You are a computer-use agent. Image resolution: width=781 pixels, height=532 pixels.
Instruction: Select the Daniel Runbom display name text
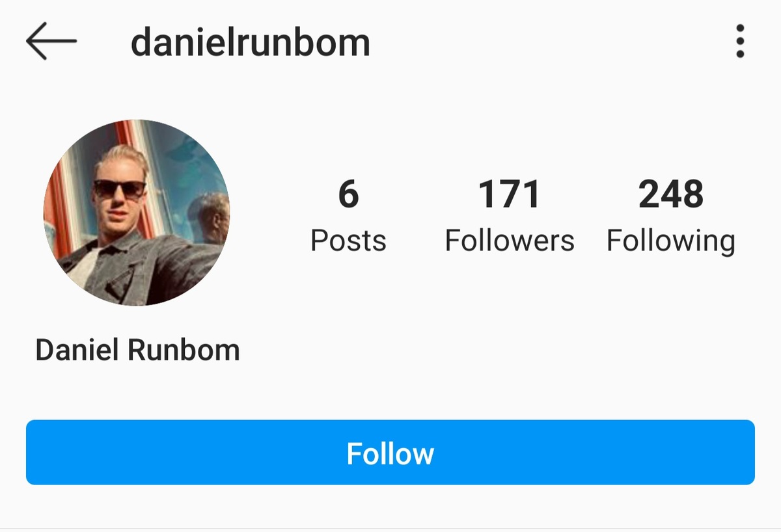click(137, 350)
